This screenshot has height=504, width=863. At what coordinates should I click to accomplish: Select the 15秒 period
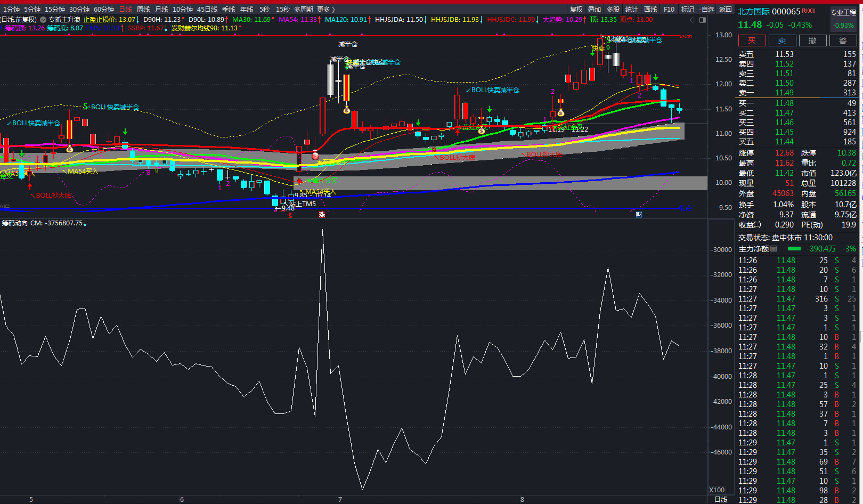point(283,10)
